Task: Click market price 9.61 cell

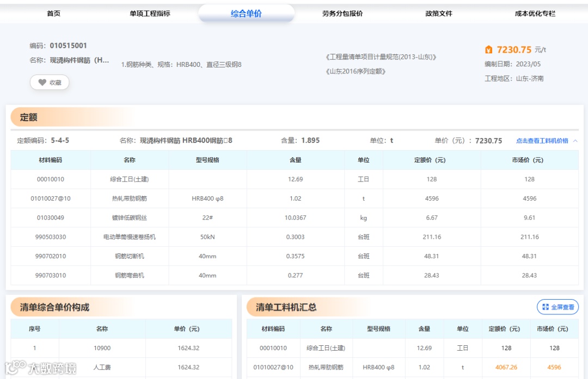Action: pos(530,218)
